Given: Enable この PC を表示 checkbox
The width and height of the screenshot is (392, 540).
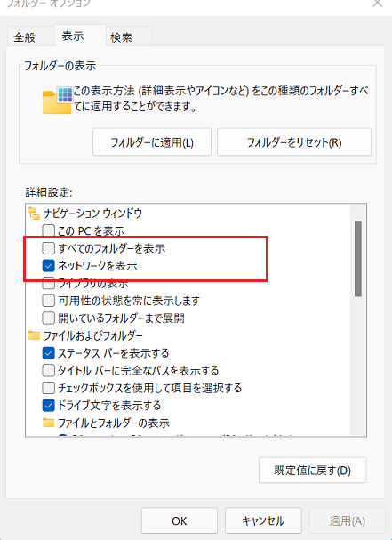Looking at the screenshot, I should click(x=48, y=230).
